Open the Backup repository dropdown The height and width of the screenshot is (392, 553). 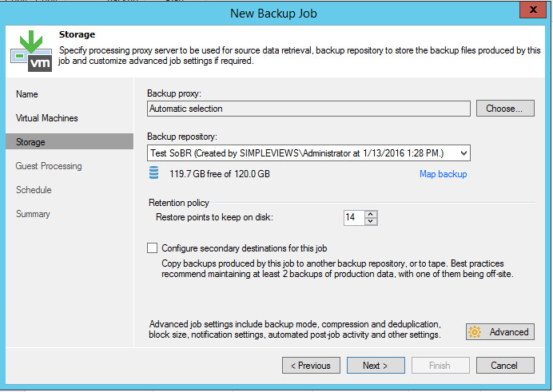463,153
